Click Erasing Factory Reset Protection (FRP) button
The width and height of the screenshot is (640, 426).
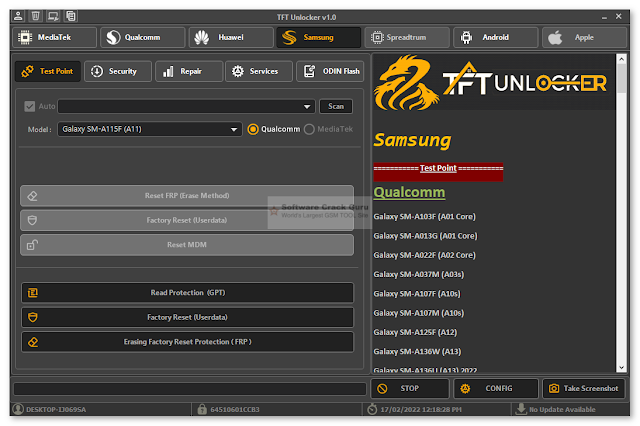tap(187, 342)
